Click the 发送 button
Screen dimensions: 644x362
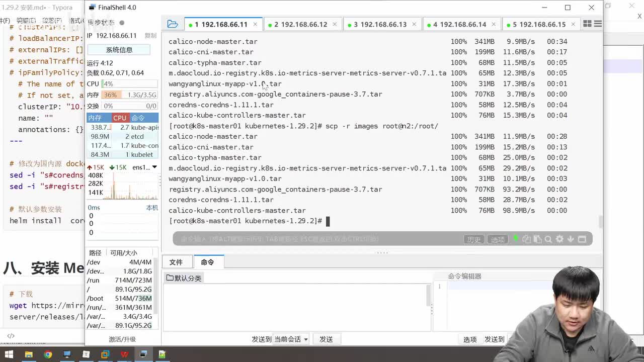(x=326, y=339)
